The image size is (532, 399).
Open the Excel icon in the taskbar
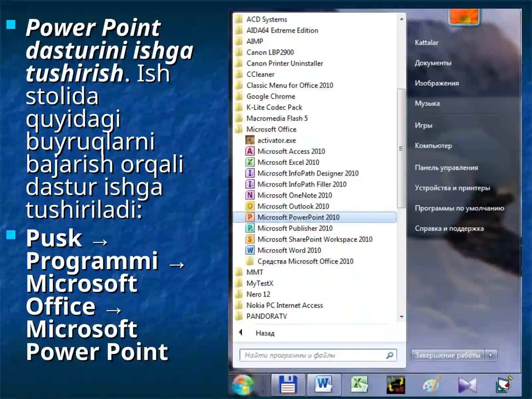click(359, 385)
